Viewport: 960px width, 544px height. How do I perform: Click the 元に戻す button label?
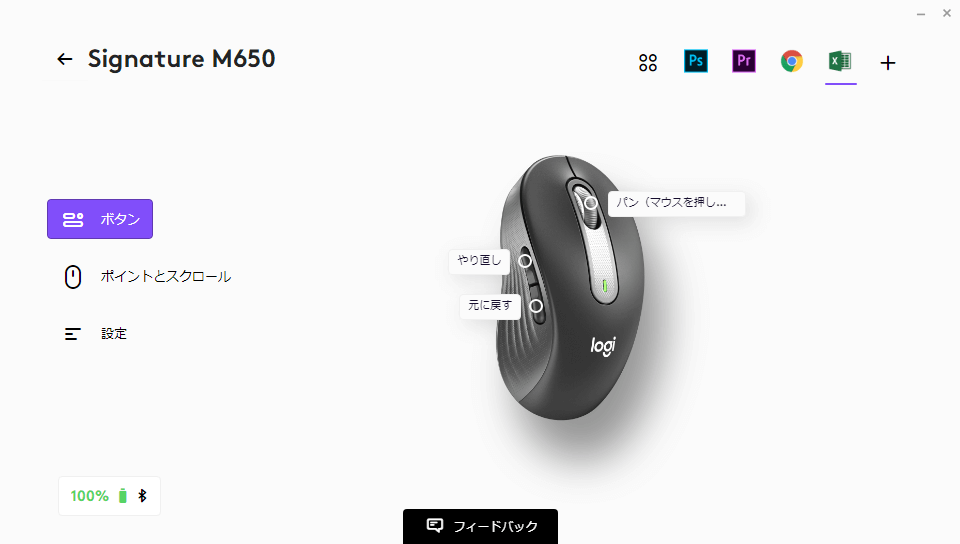tap(490, 305)
